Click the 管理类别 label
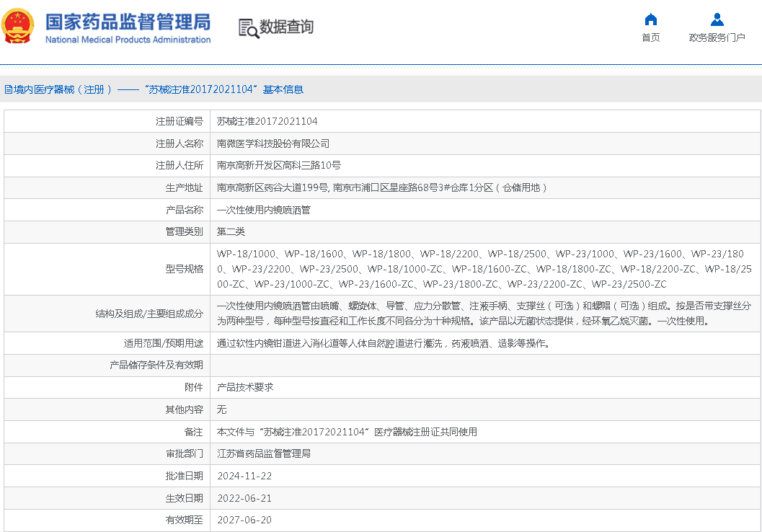The image size is (762, 532). pyautogui.click(x=184, y=231)
